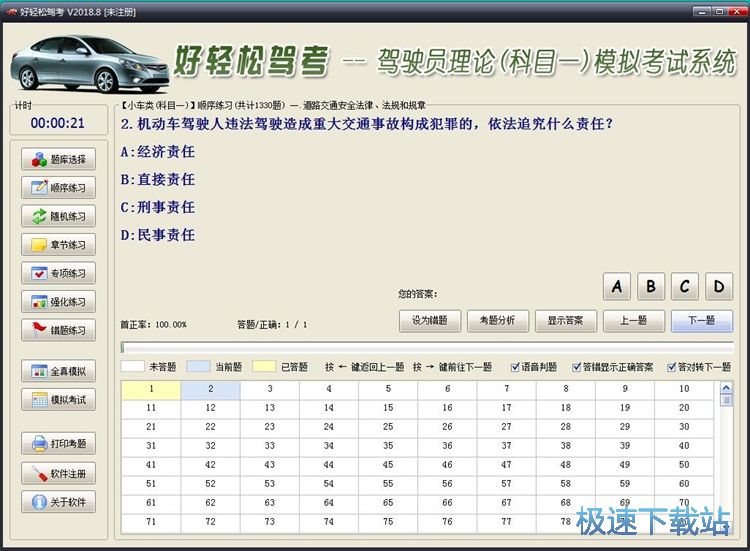Toggle 答错显示正确答案 checkbox
Viewport: 750px width, 551px height.
(x=574, y=367)
